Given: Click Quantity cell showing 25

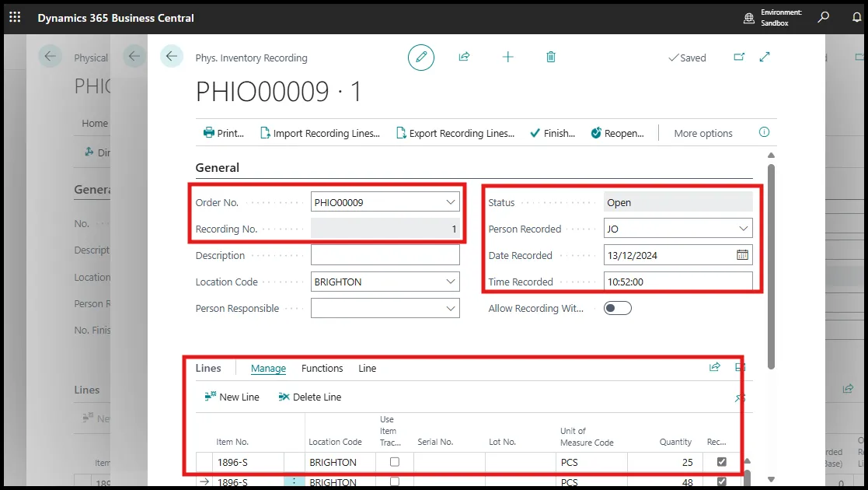Looking at the screenshot, I should click(x=665, y=462).
